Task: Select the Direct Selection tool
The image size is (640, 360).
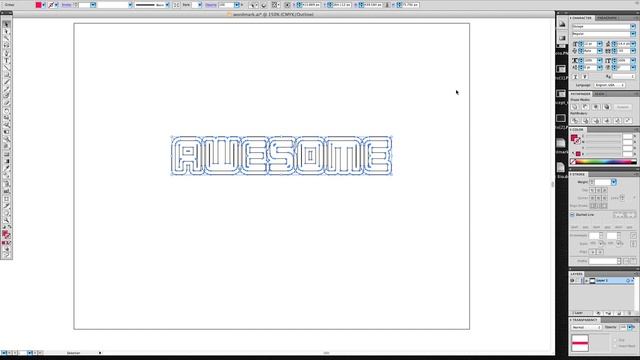Action: pos(6,31)
